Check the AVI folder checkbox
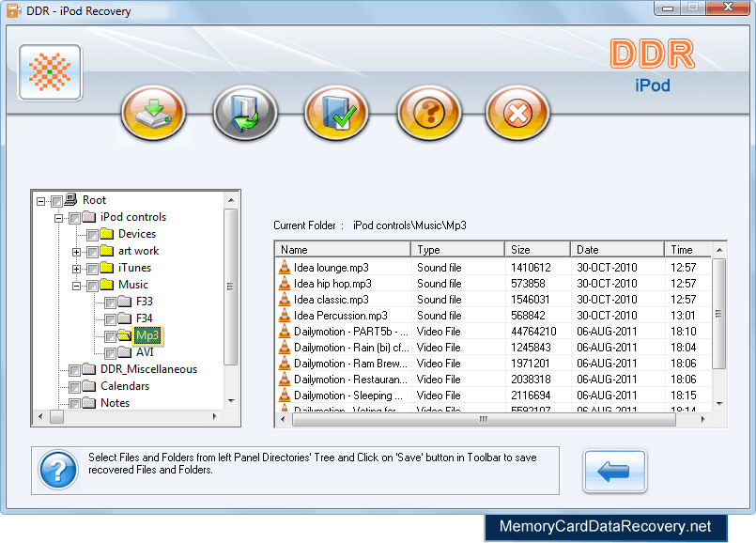 click(x=111, y=353)
